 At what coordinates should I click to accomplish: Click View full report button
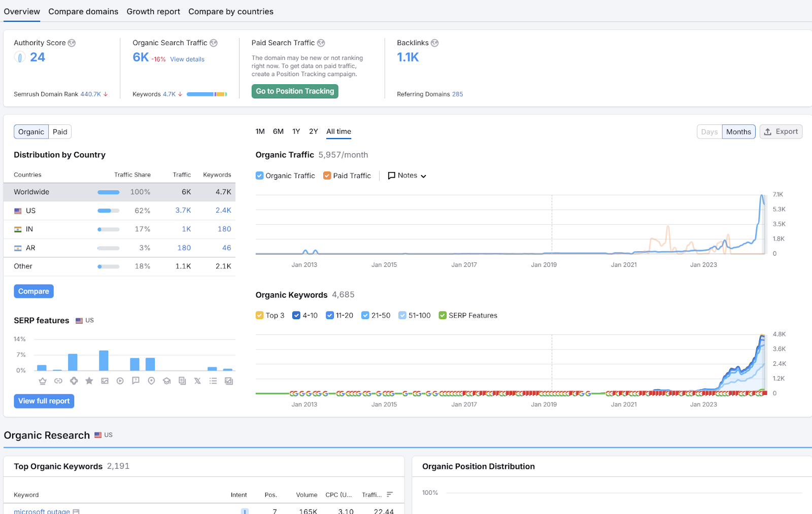coord(44,401)
